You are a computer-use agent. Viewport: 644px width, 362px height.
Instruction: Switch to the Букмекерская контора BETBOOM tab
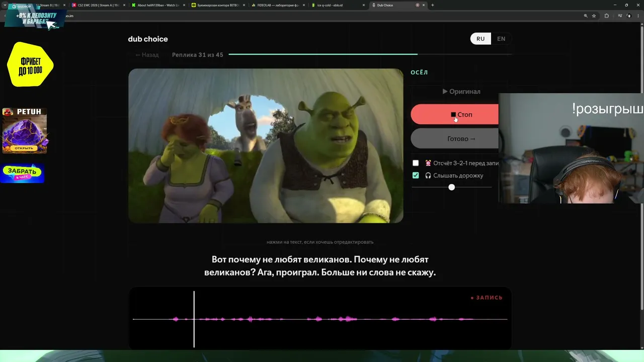(x=218, y=5)
